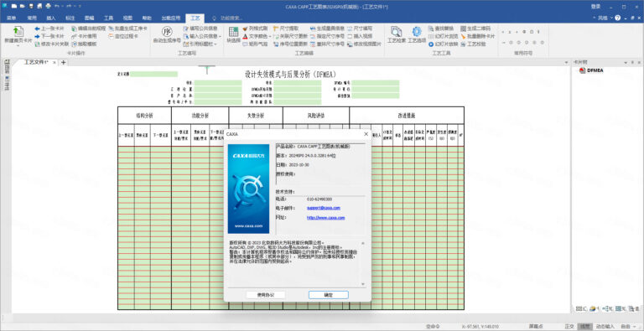Click the dialog text scrollbar down arrow
The image size is (644, 331).
coord(362,284)
